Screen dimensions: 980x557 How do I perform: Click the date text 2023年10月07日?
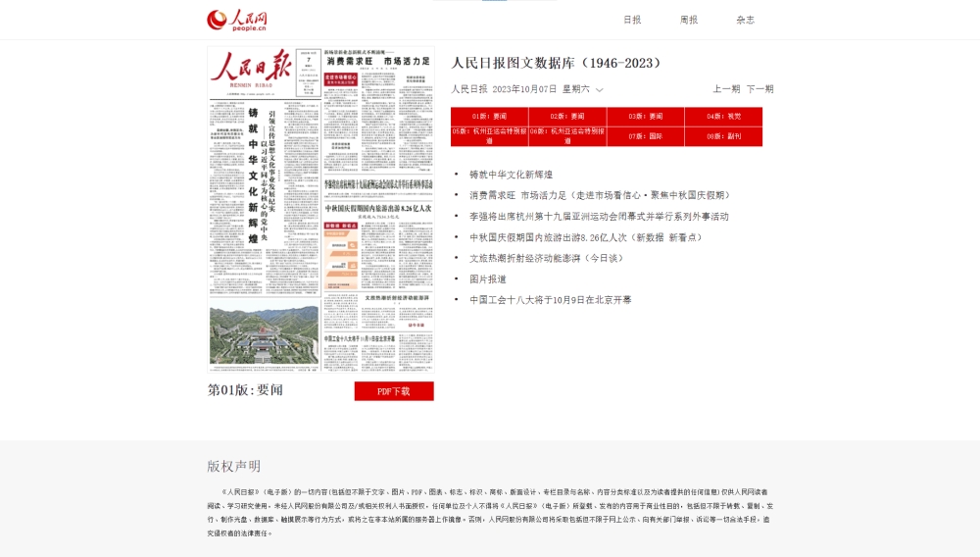click(524, 89)
